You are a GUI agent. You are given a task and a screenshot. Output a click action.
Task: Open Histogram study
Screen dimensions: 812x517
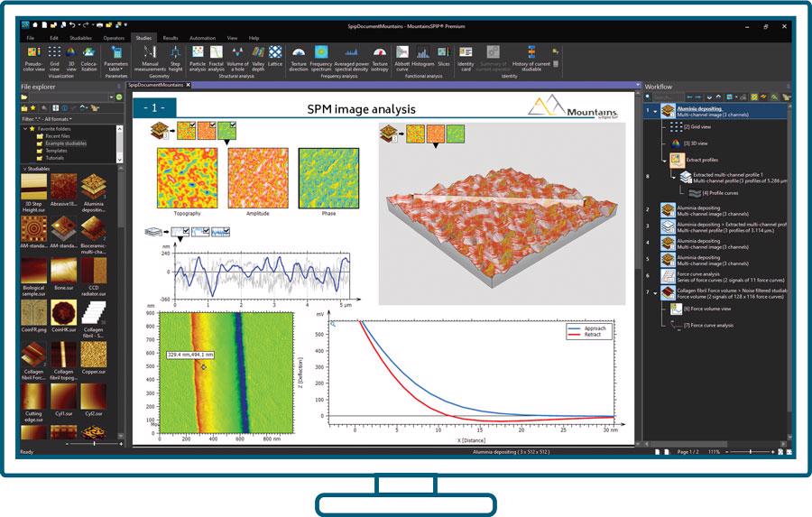tap(423, 57)
